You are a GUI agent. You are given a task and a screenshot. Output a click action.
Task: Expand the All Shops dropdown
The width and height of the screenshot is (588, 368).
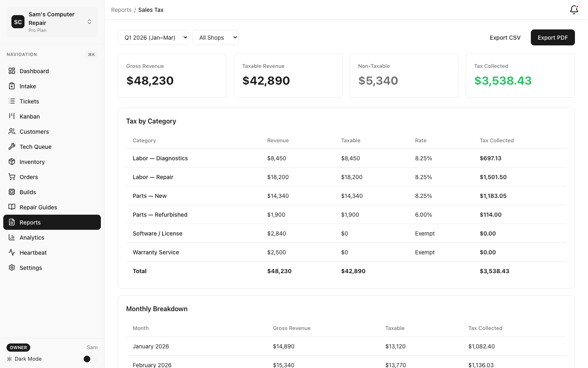pos(215,38)
